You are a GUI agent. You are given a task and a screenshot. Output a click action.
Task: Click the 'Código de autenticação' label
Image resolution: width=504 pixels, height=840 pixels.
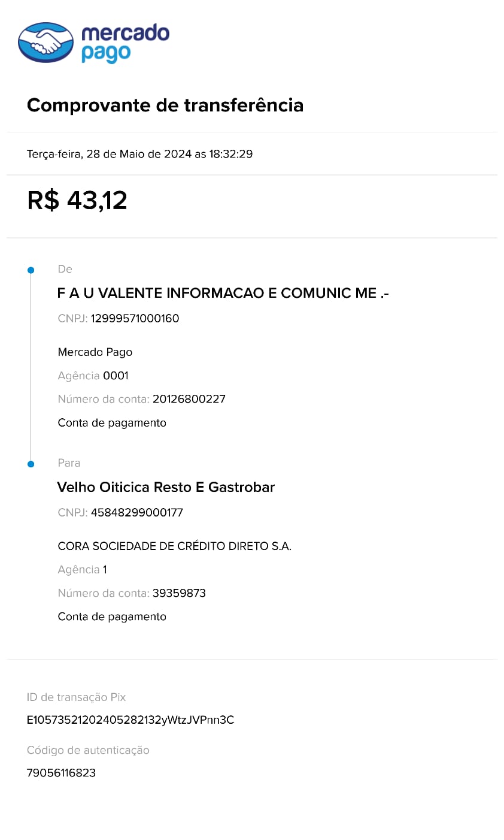tap(88, 750)
